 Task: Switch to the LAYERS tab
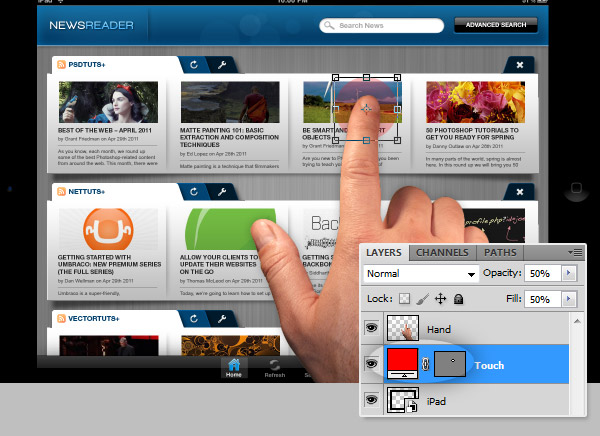tap(384, 253)
